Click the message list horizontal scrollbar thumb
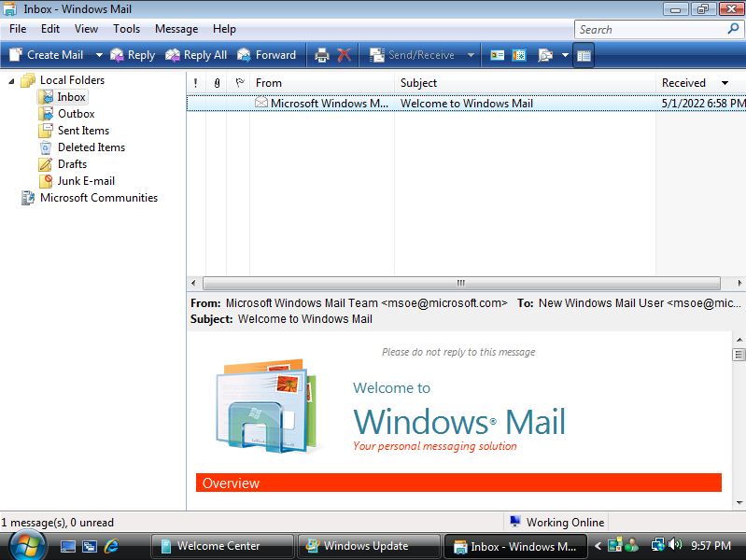Screen dimensions: 746x560 461,283
